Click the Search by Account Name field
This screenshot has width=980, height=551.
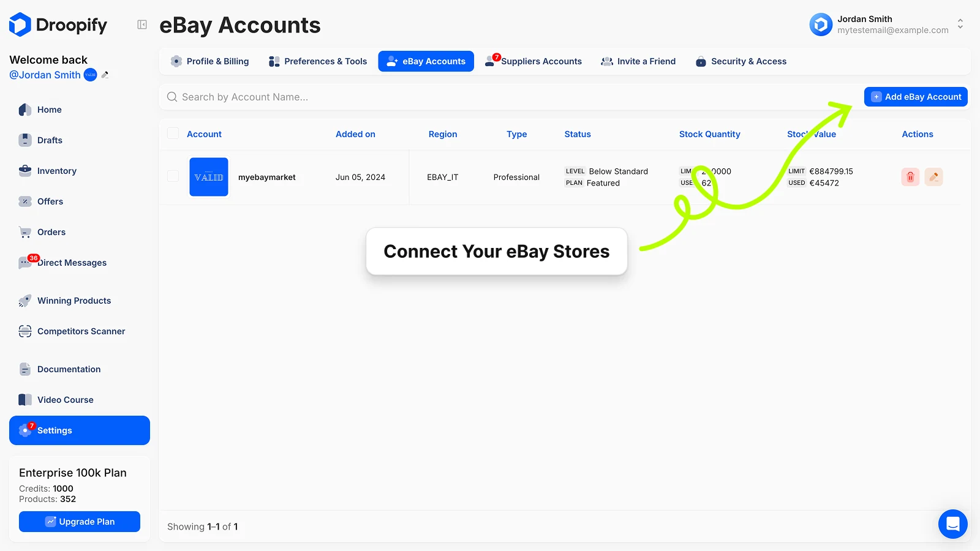coord(508,97)
